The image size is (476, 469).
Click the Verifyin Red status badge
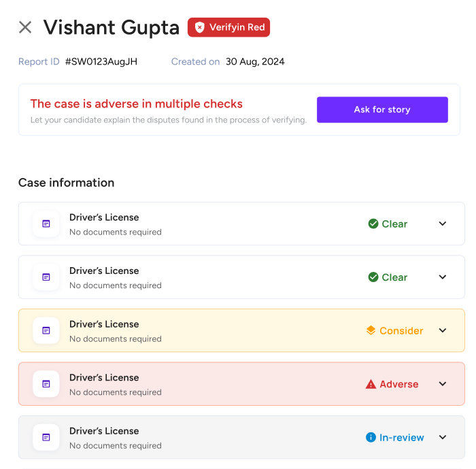(228, 27)
